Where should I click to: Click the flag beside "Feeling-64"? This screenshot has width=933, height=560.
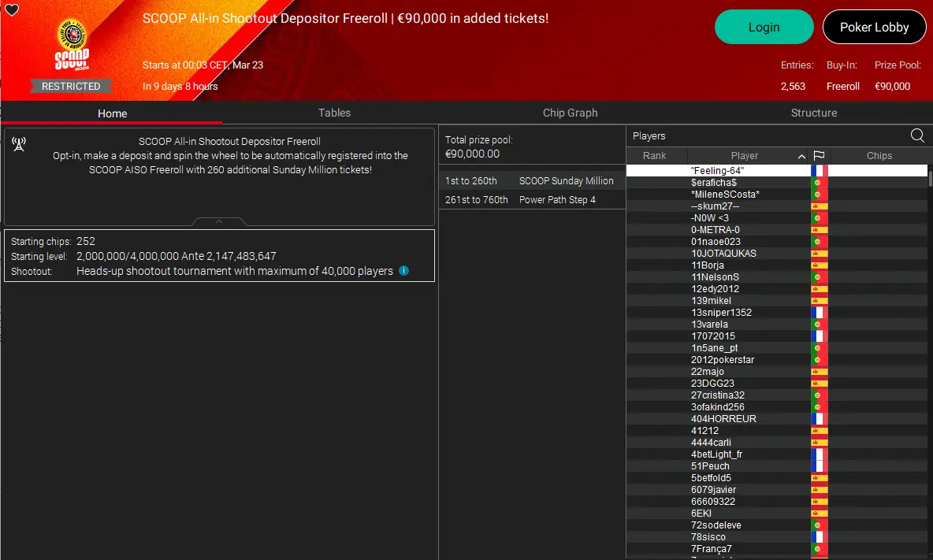pos(819,171)
